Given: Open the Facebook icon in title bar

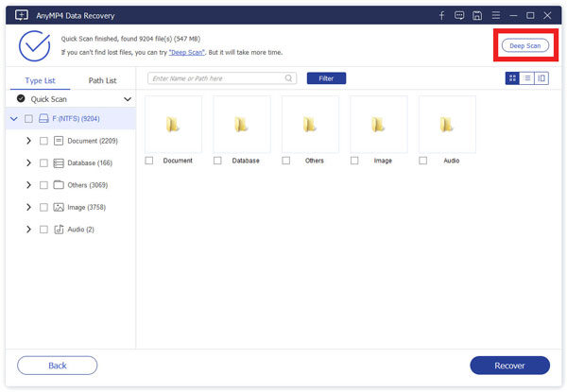Looking at the screenshot, I should click(x=441, y=15).
